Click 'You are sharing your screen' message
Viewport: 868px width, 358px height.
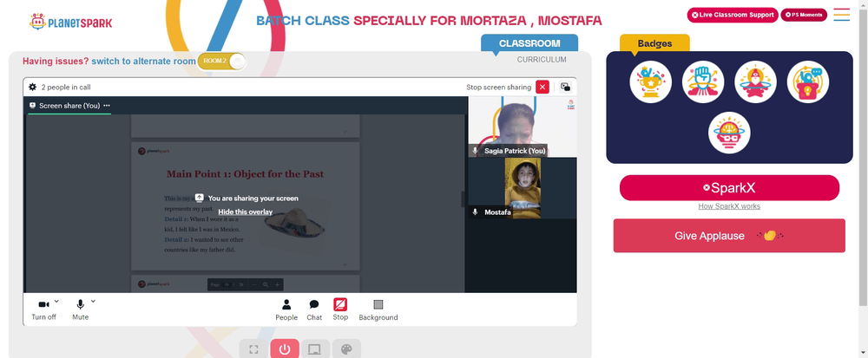coord(253,198)
